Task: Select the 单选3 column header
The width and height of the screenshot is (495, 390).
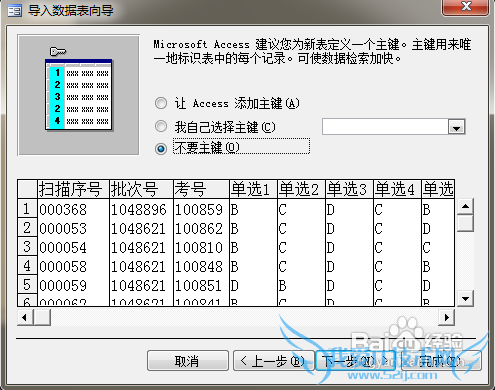Action: [x=349, y=189]
